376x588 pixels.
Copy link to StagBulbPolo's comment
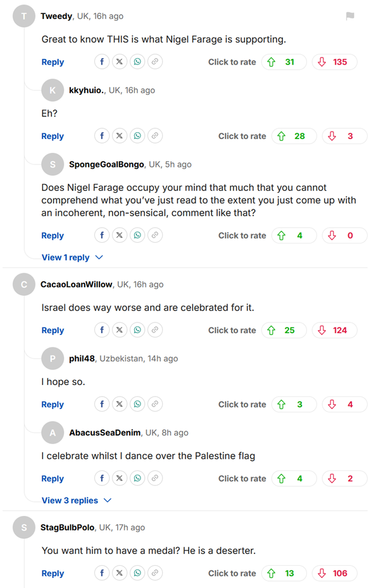(154, 573)
